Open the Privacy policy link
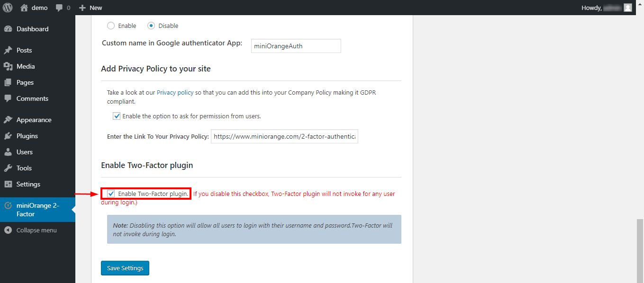 coord(175,93)
